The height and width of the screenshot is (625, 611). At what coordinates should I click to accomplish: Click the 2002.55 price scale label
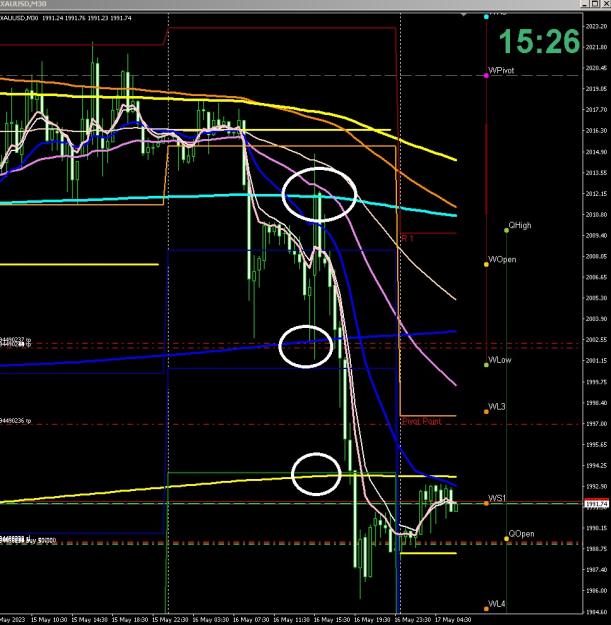click(596, 340)
